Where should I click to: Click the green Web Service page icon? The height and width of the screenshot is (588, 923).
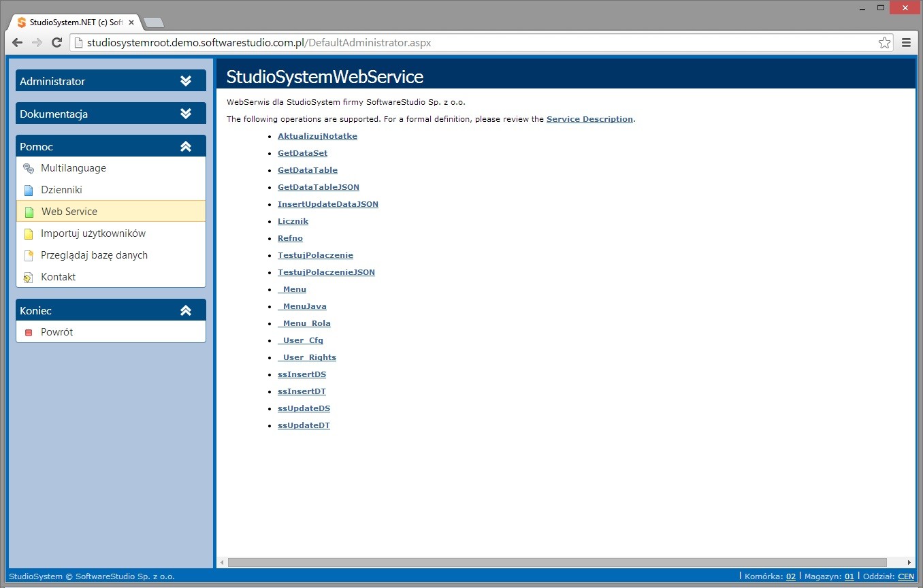[x=29, y=212]
